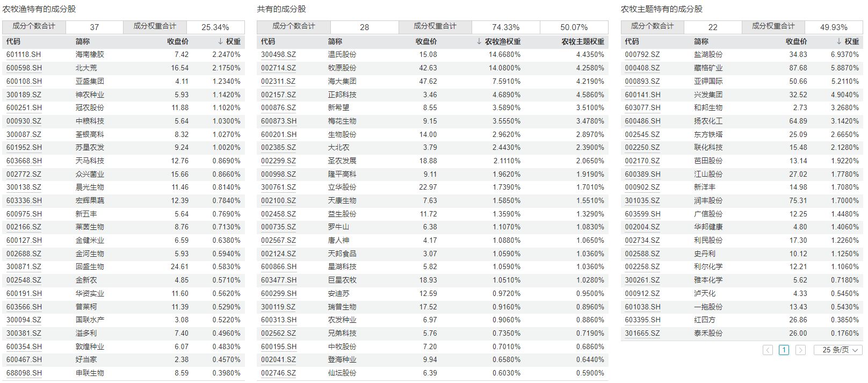Click 成分权重合计 value 25.34%
The height and width of the screenshot is (383, 868).
pyautogui.click(x=215, y=27)
